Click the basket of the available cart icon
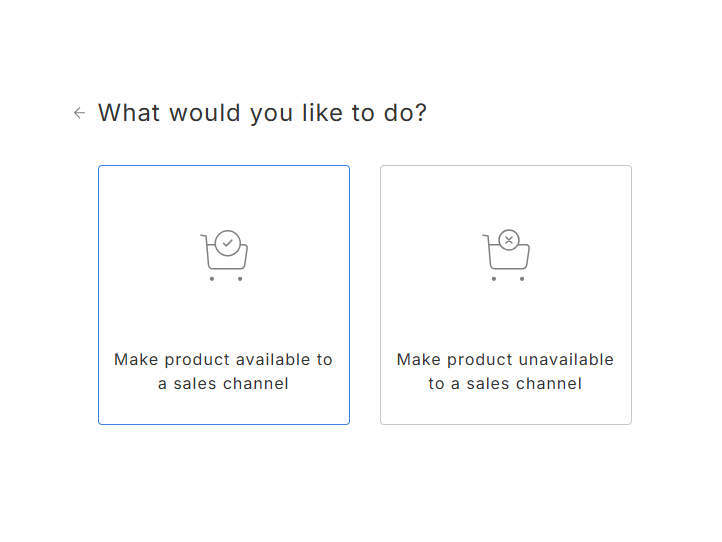The height and width of the screenshot is (542, 722). [227, 257]
